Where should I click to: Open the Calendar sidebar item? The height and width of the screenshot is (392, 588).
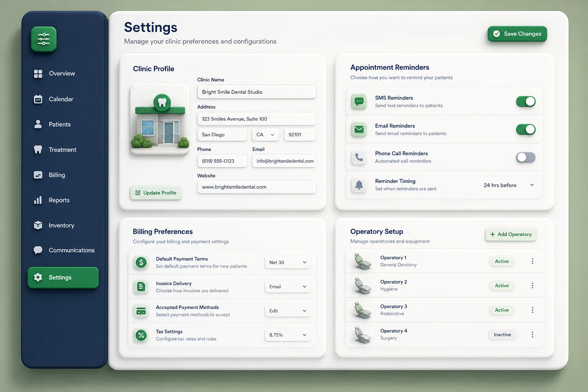point(61,99)
